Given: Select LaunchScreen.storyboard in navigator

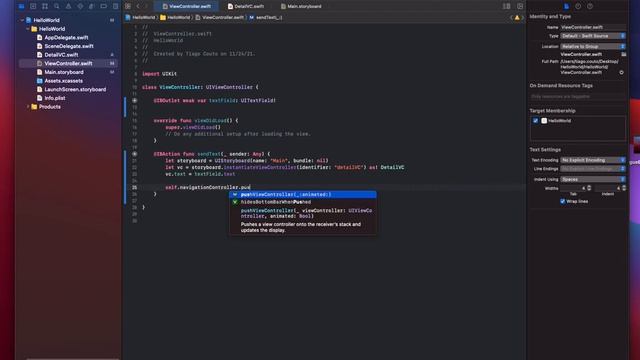Looking at the screenshot, I should click(x=75, y=89).
